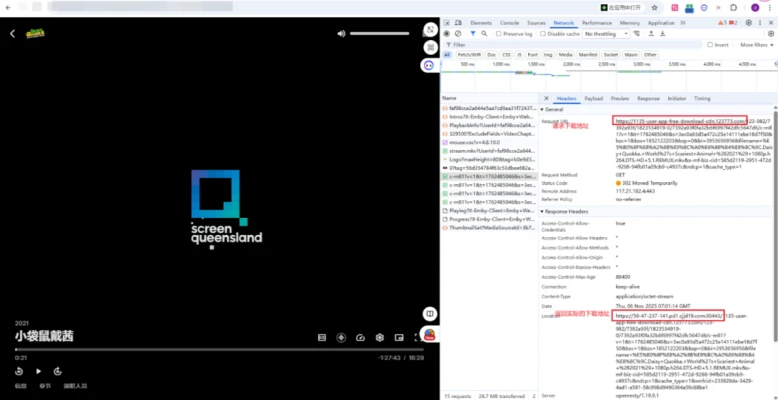The width and height of the screenshot is (779, 401).
Task: Open the browser extensions puzzle icon
Action: (733, 7)
